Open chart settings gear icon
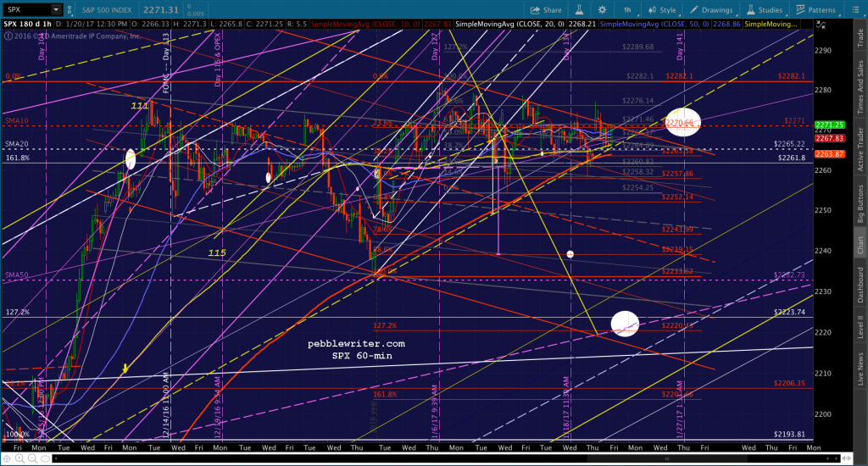The height and width of the screenshot is (466, 868). click(603, 10)
